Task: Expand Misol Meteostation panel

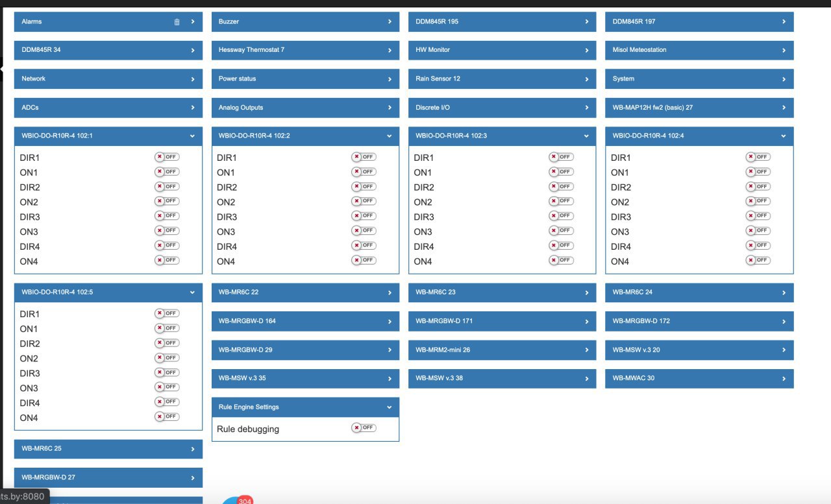Action: pyautogui.click(x=699, y=50)
